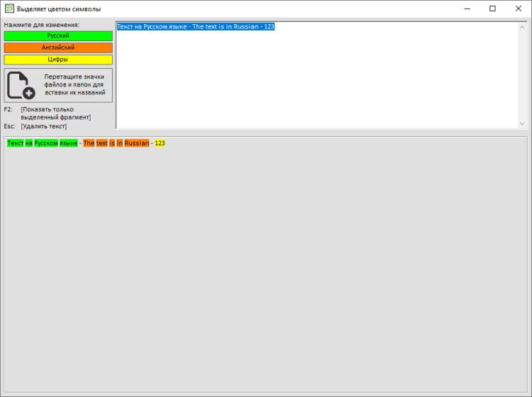The height and width of the screenshot is (397, 532).
Task: Change the yellow Цифры color
Action: pyautogui.click(x=58, y=60)
